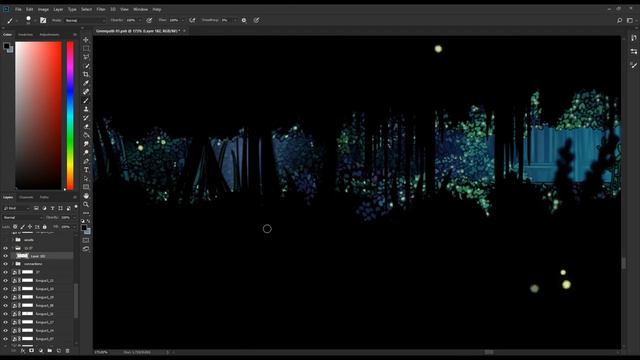Switch to the Adjustments tab
The image size is (640, 360).
(x=49, y=35)
